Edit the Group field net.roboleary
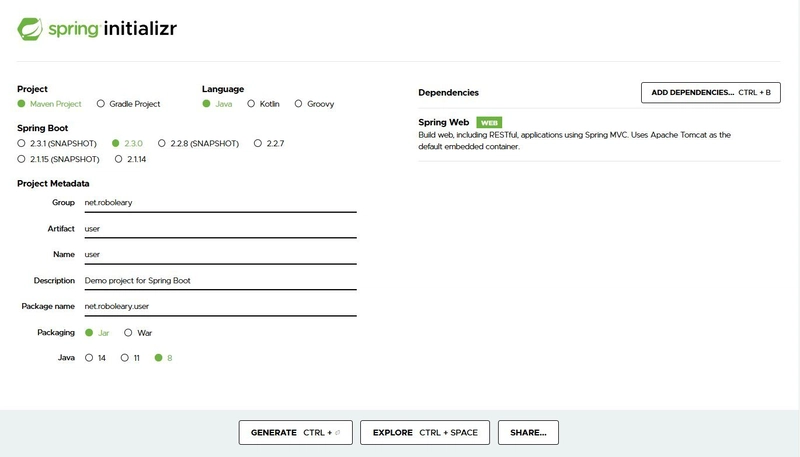Image resolution: width=800 pixels, height=457 pixels. click(x=220, y=202)
